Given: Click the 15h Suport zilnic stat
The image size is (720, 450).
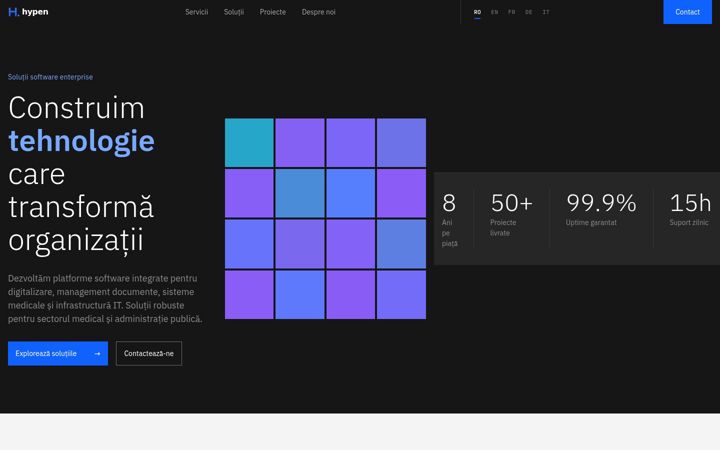Looking at the screenshot, I should click(x=690, y=209).
